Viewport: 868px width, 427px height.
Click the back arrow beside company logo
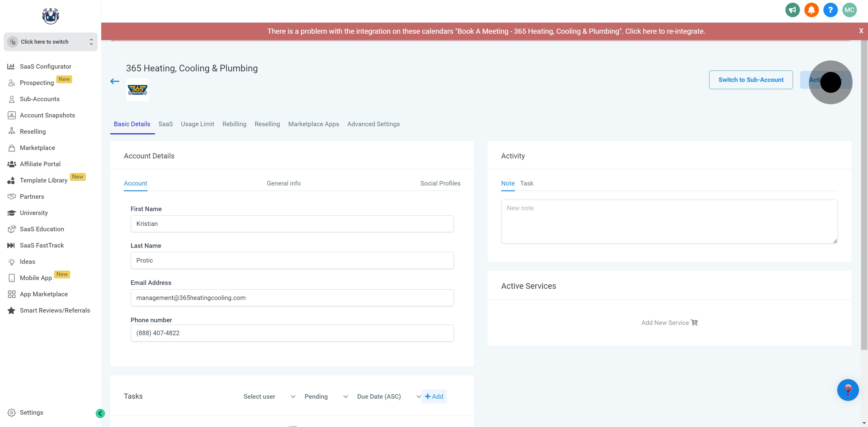coord(115,81)
